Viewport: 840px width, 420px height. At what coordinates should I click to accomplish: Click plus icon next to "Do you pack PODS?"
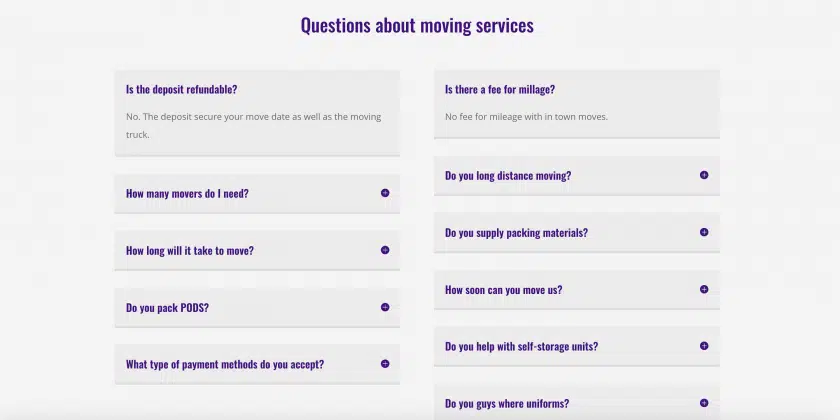[385, 307]
